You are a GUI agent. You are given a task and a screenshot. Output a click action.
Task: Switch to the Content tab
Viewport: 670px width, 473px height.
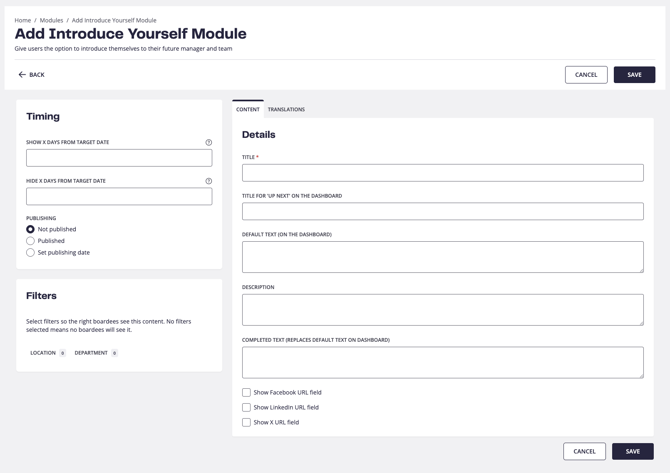point(248,109)
